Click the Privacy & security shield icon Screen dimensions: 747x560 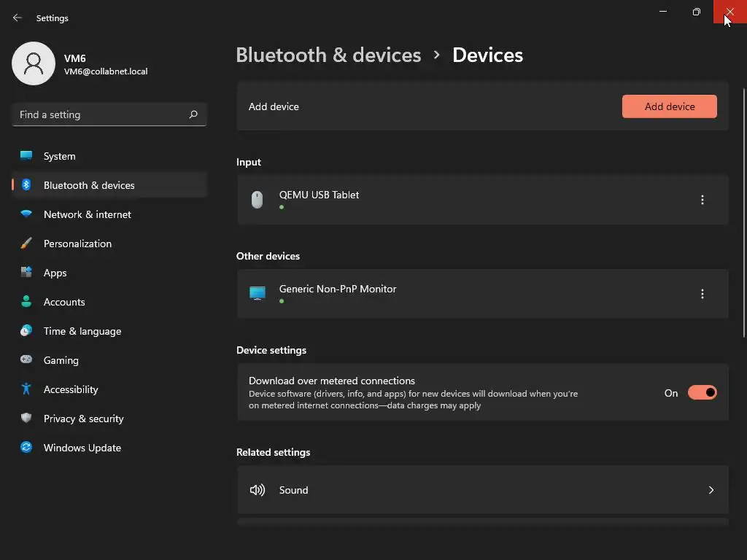click(26, 419)
